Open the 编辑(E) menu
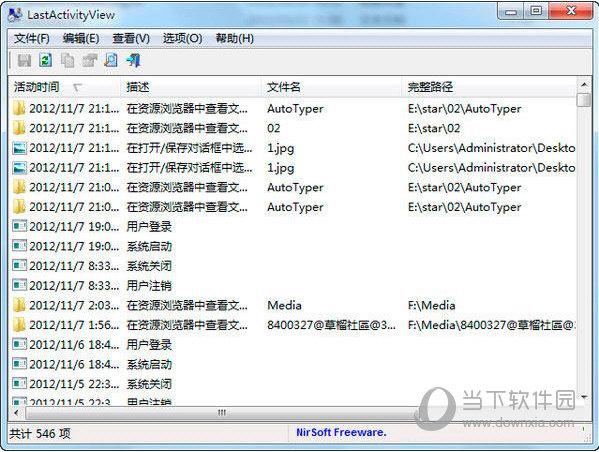 click(81, 38)
